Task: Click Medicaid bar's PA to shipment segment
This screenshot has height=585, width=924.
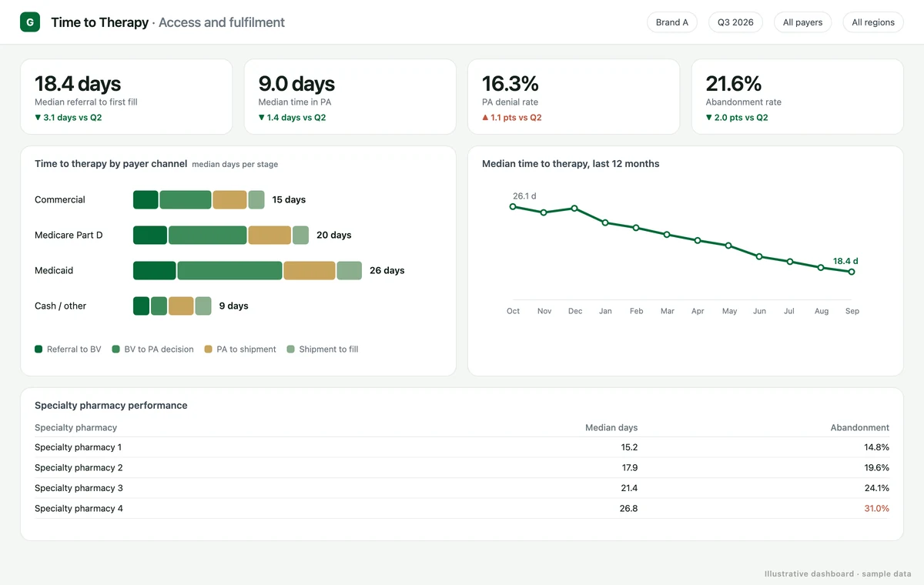Action: tap(310, 270)
